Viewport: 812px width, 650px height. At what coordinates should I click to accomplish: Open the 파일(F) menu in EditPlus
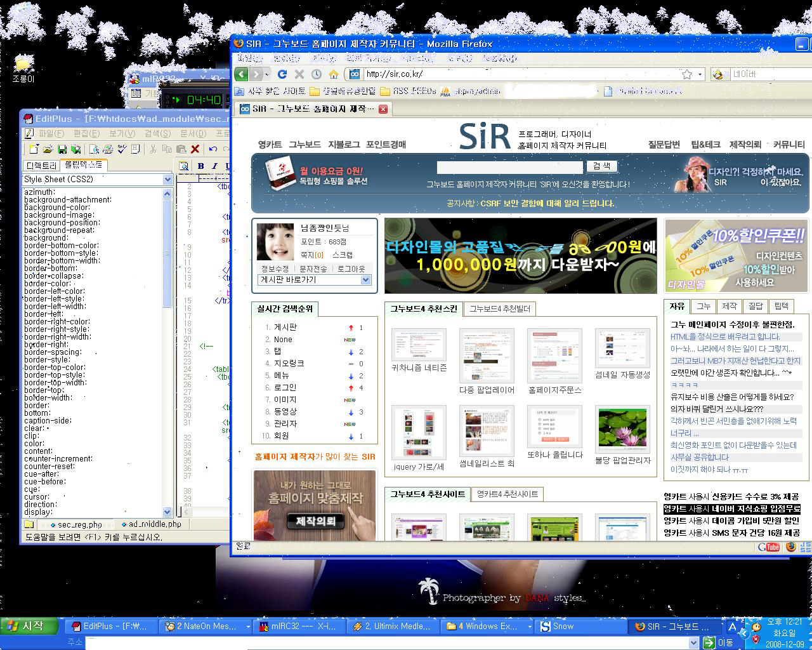click(x=50, y=133)
